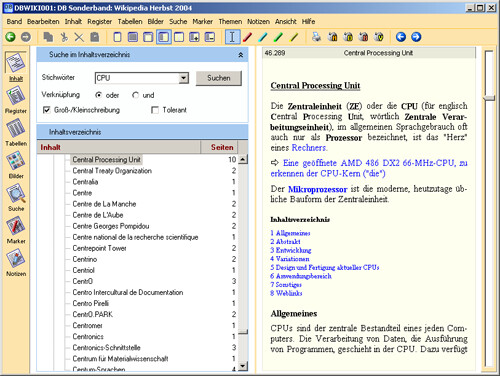Open the Themen menu
Screen dimensions: 500x376
tap(230, 22)
